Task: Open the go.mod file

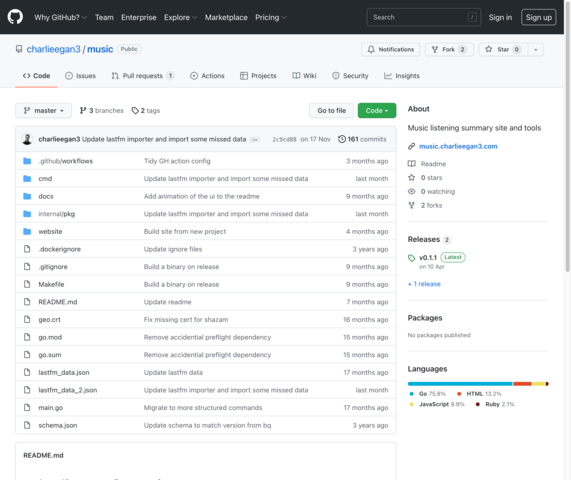Action: 50,337
